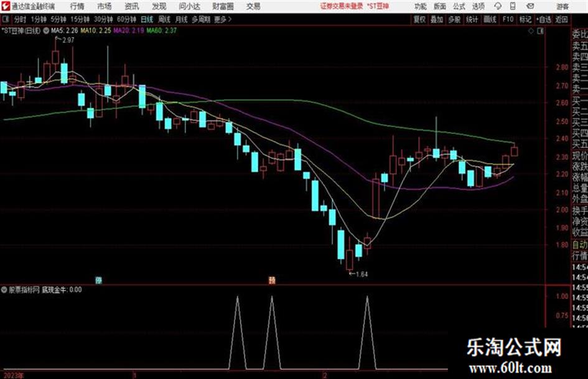Click the 画线 drawing toolbar button
Screen dimensions: 588x379
(x=490, y=19)
